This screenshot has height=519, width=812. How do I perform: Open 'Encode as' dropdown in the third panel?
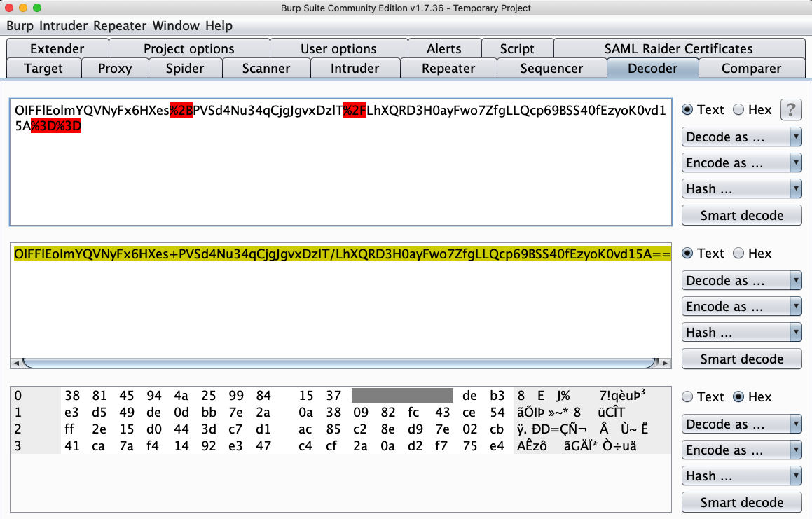[x=741, y=450]
